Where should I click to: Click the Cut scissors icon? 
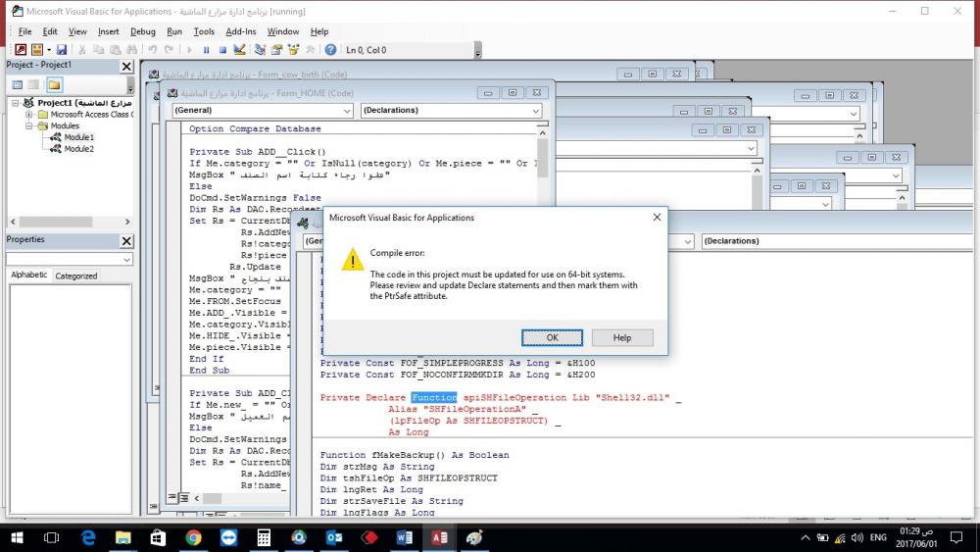point(82,49)
